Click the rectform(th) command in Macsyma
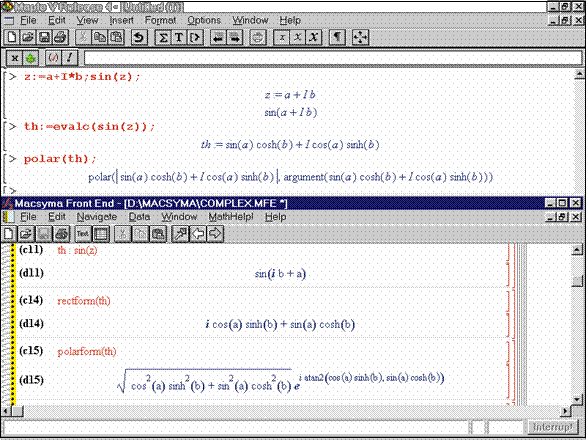This screenshot has width=586, height=440. [x=84, y=301]
